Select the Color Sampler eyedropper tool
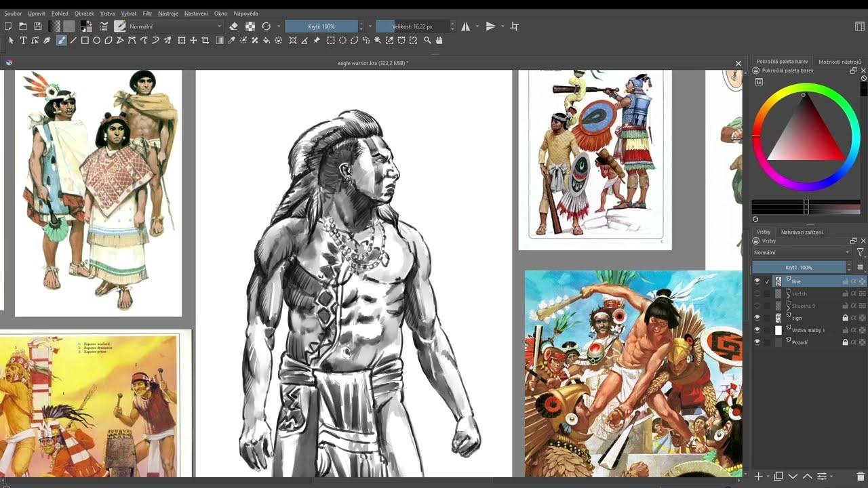The image size is (868, 488). (x=231, y=41)
